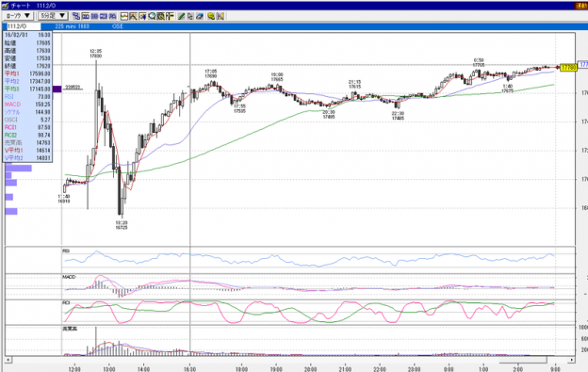The height and width of the screenshot is (372, 588).
Task: Click the left arrow of horizontal scrollbar
Action: pos(8,360)
